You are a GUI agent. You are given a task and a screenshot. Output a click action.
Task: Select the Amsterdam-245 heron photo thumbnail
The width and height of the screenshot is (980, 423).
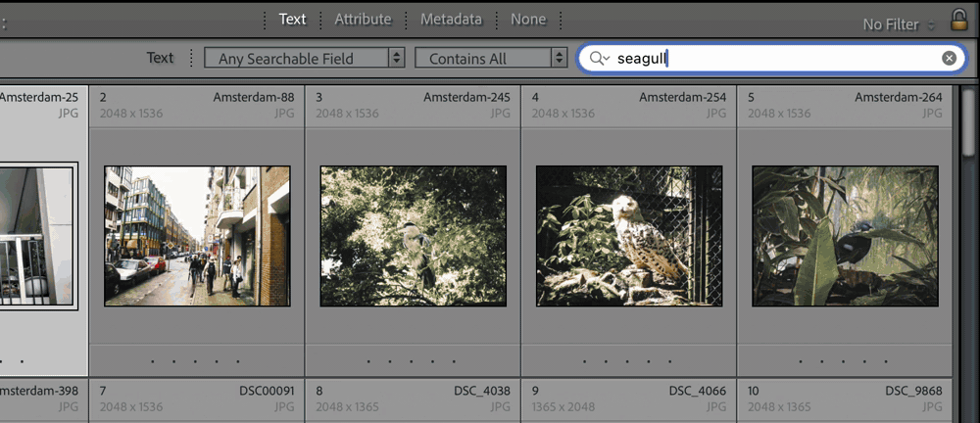pyautogui.click(x=414, y=236)
